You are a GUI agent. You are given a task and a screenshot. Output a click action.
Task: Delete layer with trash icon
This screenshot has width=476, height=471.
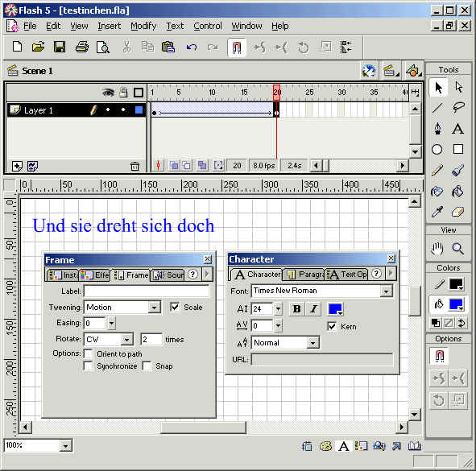[x=135, y=166]
